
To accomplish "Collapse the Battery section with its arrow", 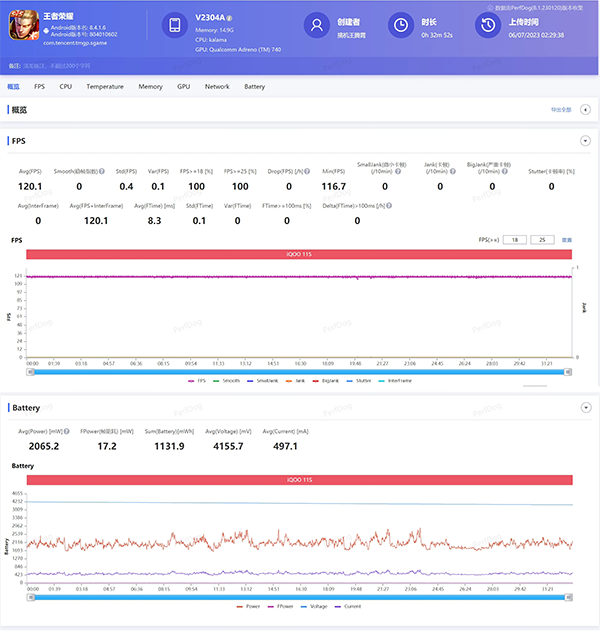I will (x=584, y=408).
